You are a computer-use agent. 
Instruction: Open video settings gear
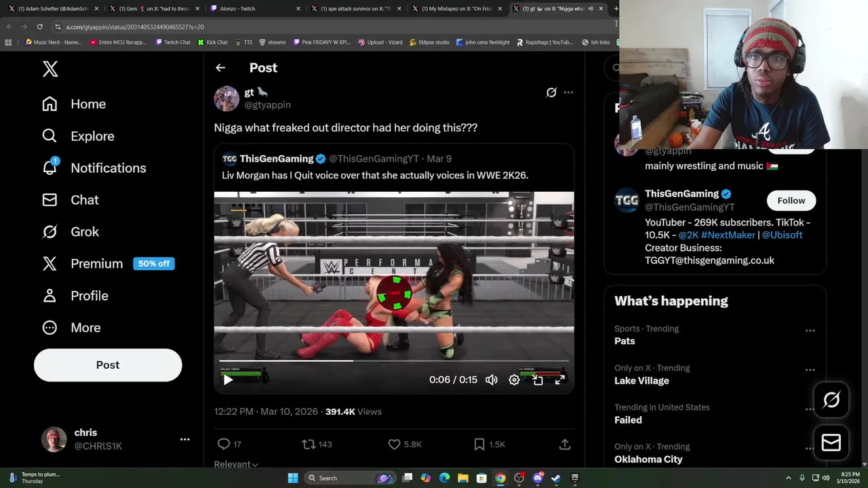tap(514, 380)
